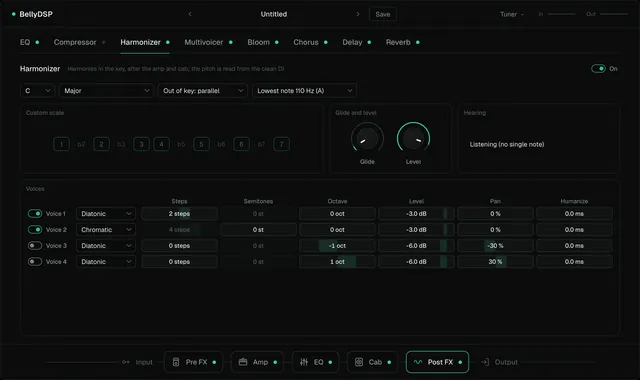Click the Cab speaker icon
The height and width of the screenshot is (380, 640).
point(359,362)
